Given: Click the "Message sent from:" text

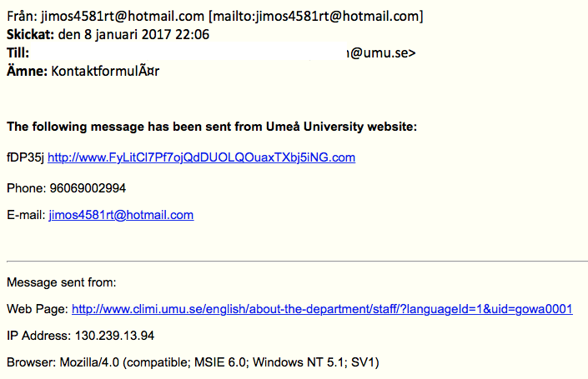Looking at the screenshot, I should click(x=62, y=282).
